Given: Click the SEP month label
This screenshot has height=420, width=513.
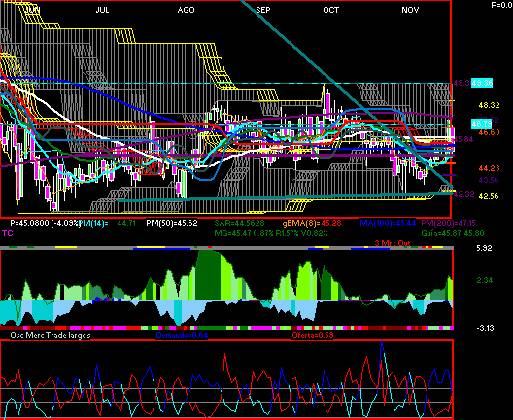Looking at the screenshot, I should [x=263, y=10].
